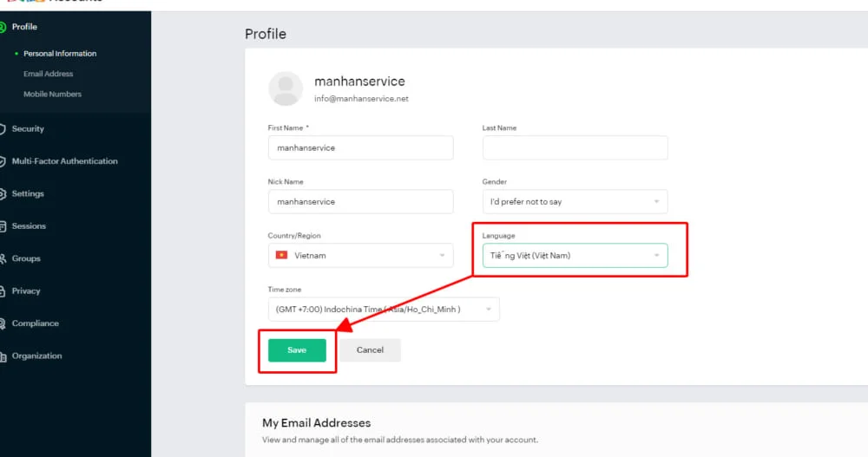
Task: Open Multi-Factor Authentication section
Action: [64, 161]
